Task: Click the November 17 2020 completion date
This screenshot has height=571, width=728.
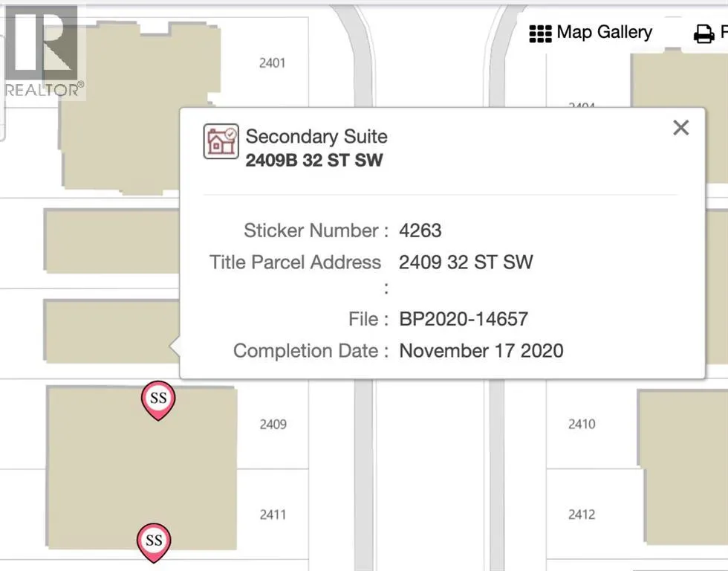Action: tap(481, 351)
